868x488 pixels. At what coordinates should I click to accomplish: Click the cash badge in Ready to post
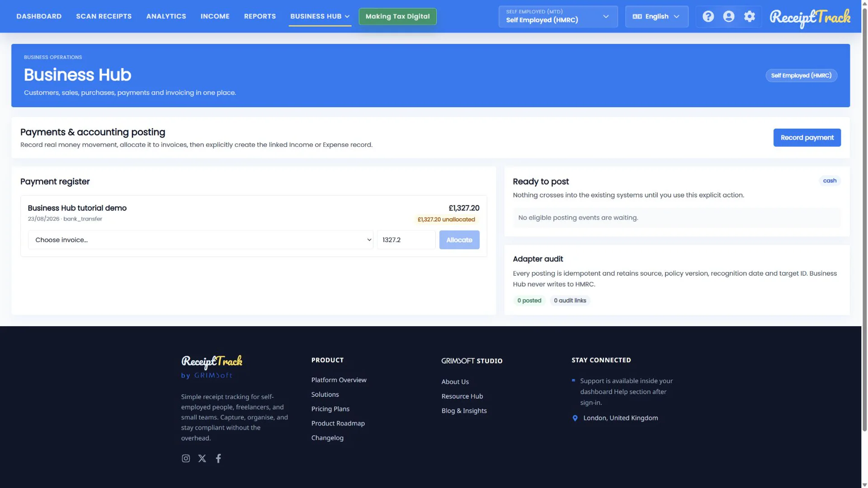click(830, 181)
